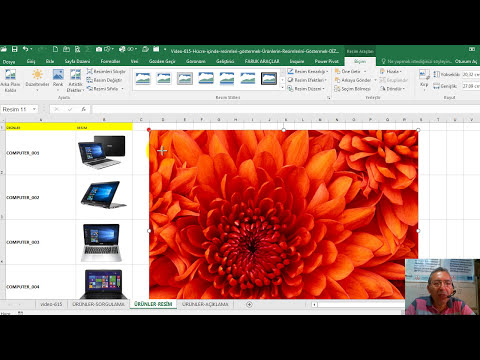Crop the picture with Kırp
The height and width of the screenshot is (360, 480).
click(424, 79)
